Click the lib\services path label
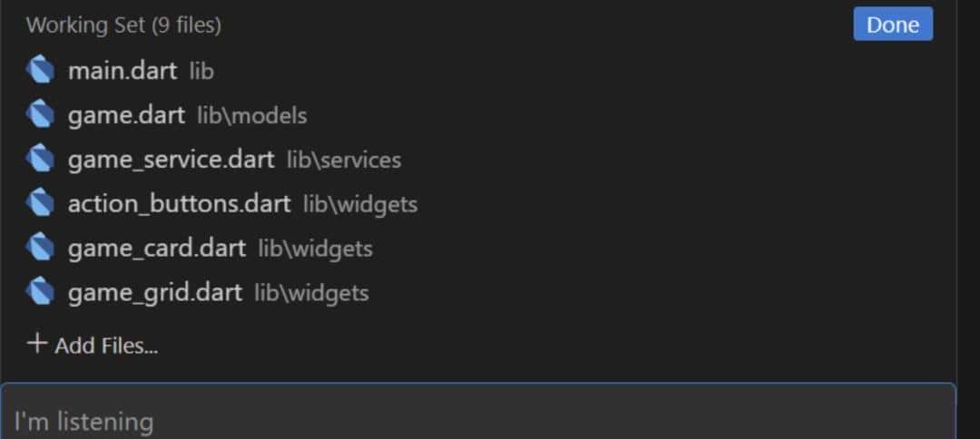 pyautogui.click(x=344, y=161)
